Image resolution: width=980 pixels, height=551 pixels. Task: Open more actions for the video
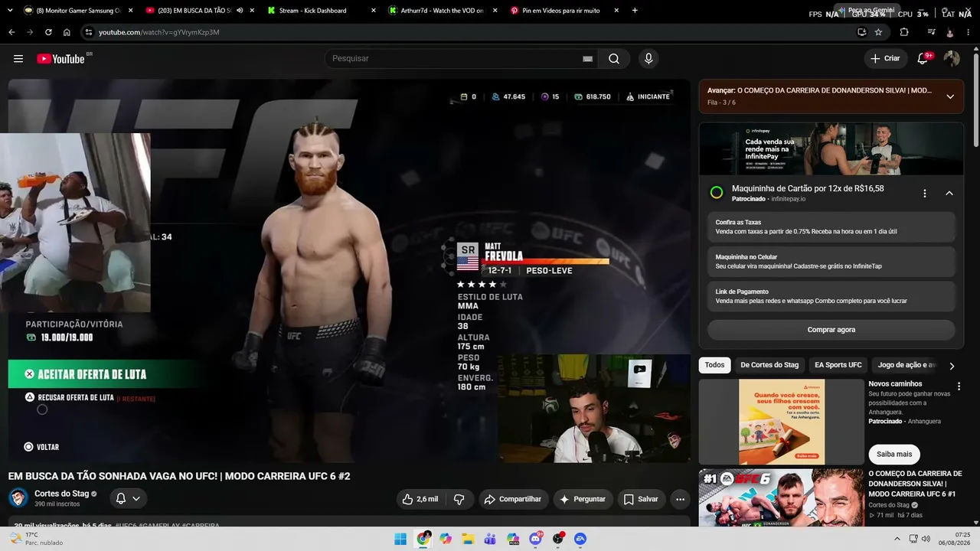[680, 499]
